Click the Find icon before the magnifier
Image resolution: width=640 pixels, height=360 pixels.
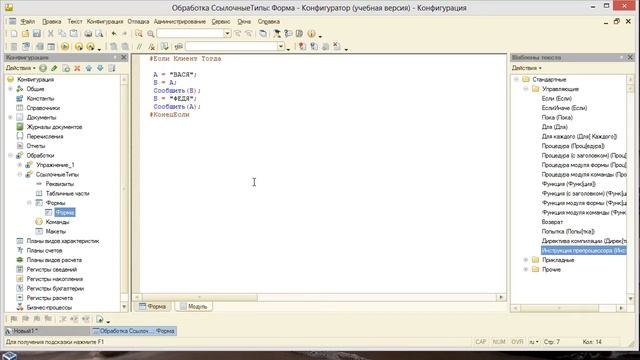coord(139,34)
